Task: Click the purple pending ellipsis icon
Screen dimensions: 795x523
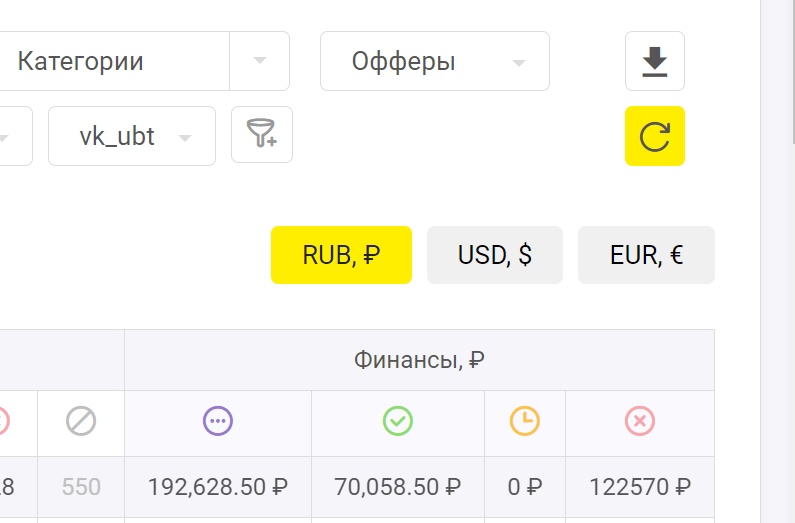Action: click(217, 422)
